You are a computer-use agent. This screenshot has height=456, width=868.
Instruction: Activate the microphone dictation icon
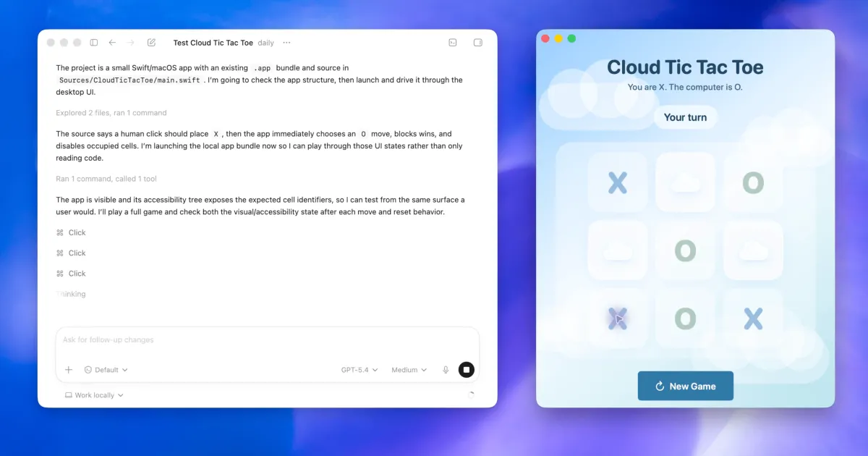(x=446, y=369)
